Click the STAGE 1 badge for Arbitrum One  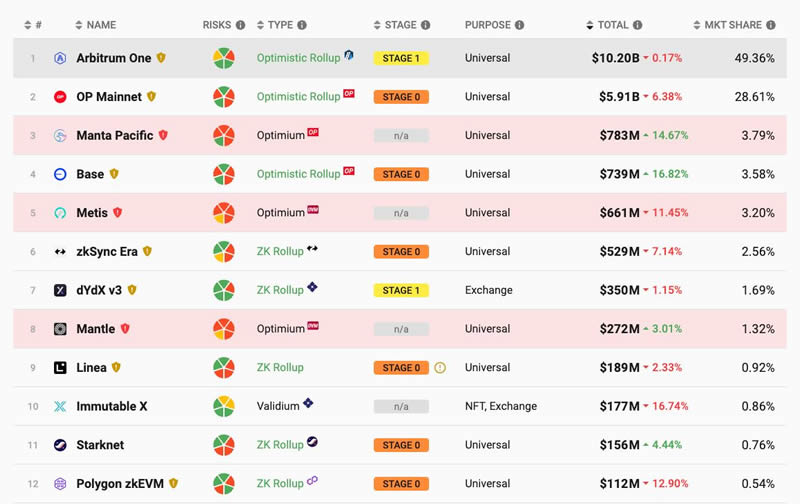pyautogui.click(x=401, y=58)
